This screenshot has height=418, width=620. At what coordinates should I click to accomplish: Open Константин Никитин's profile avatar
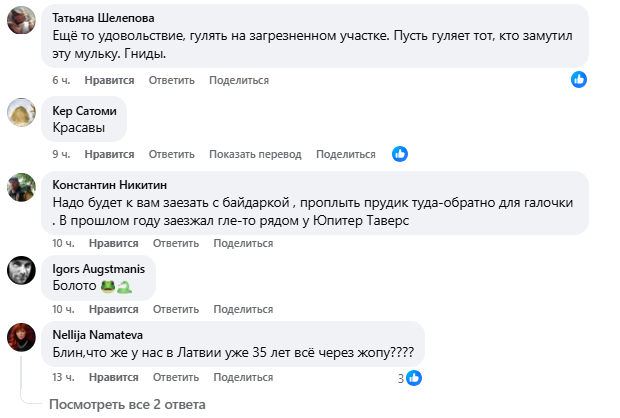(22, 187)
